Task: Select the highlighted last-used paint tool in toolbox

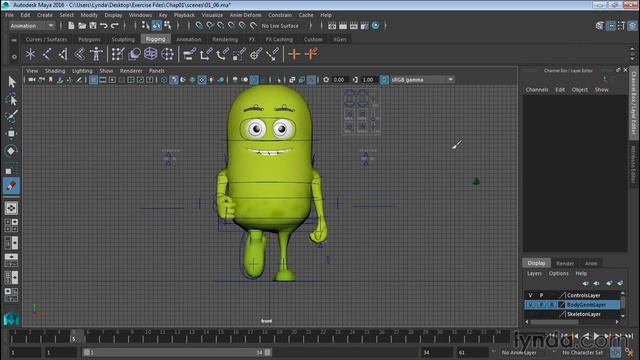Action: point(11,186)
